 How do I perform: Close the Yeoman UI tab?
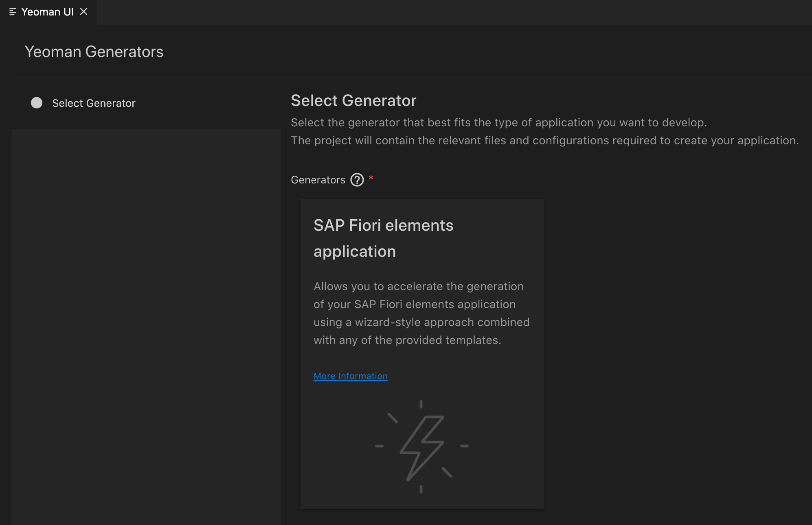(84, 12)
